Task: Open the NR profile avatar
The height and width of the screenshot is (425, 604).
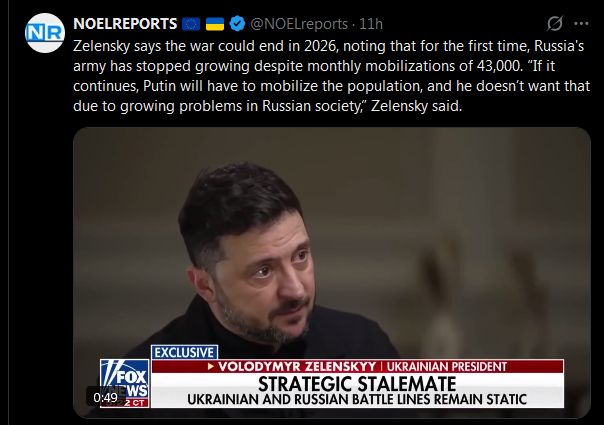Action: click(x=45, y=33)
